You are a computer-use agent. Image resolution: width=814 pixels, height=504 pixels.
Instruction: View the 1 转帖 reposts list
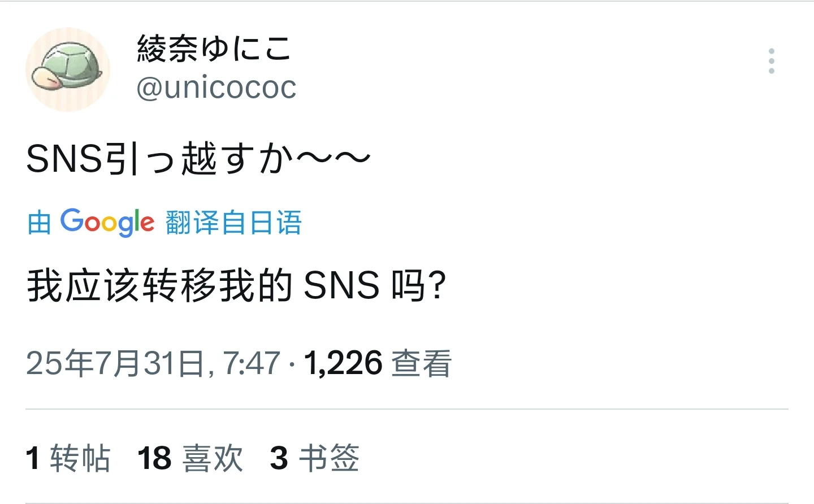coord(68,458)
